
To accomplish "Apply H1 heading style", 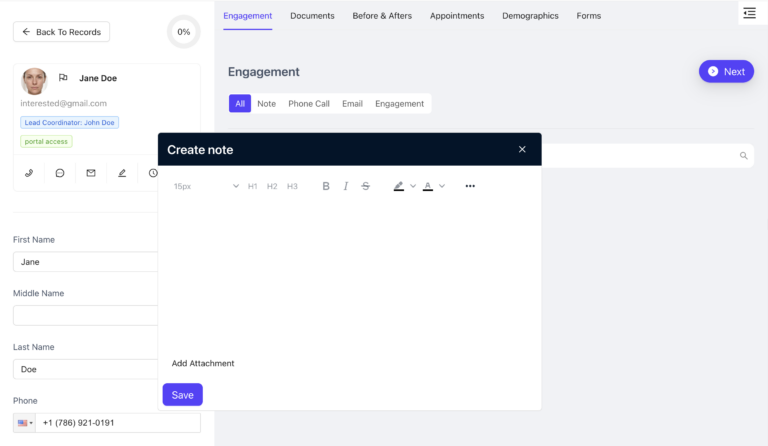I will pos(252,186).
